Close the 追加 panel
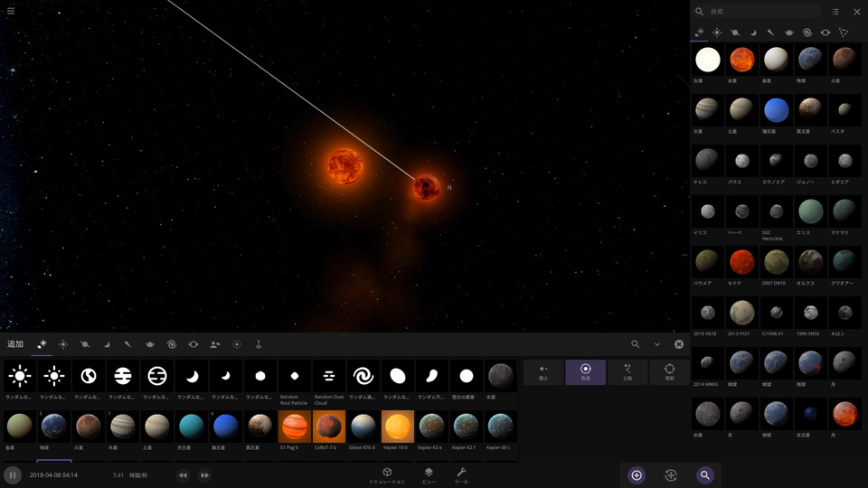This screenshot has height=488, width=868. pos(679,344)
